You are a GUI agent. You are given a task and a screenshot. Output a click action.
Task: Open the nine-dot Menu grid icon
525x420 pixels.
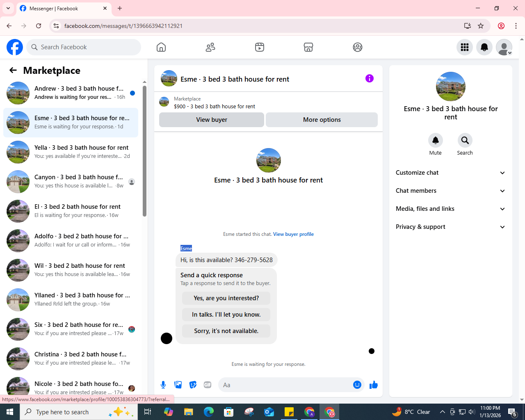[465, 47]
